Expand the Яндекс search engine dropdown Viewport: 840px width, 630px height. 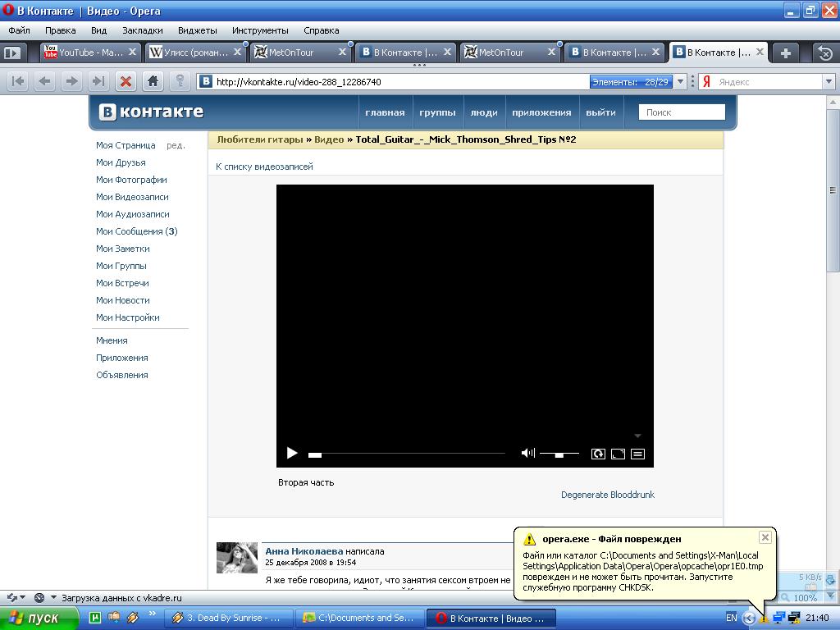[x=828, y=82]
